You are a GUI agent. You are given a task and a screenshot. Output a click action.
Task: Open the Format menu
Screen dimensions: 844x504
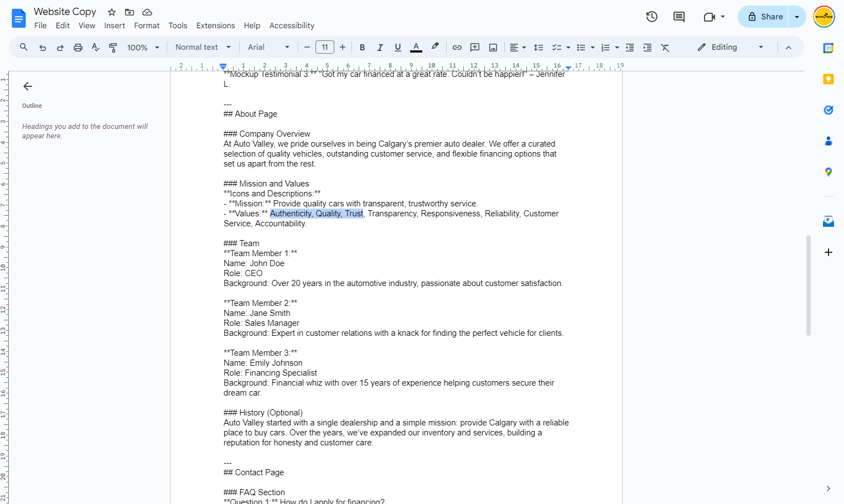click(147, 25)
